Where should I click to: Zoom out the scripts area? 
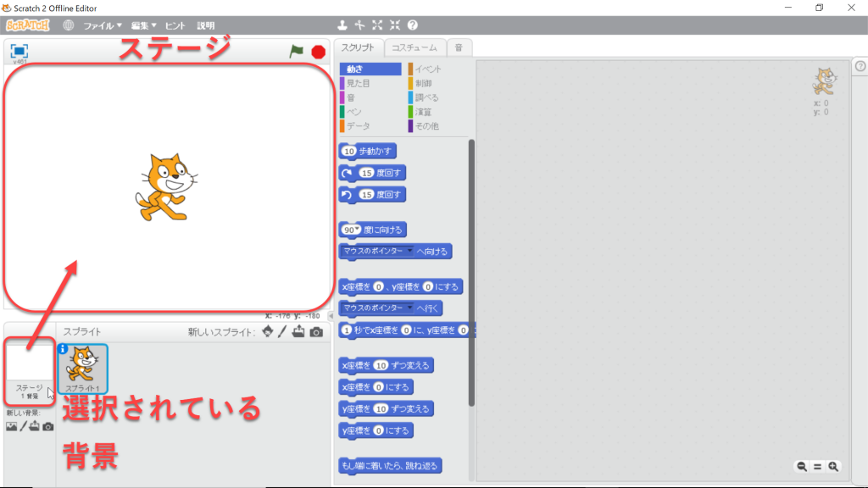pyautogui.click(x=802, y=467)
